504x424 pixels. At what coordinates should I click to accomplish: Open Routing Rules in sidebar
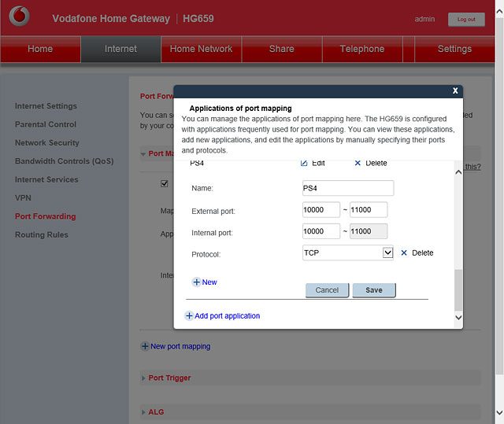[42, 234]
